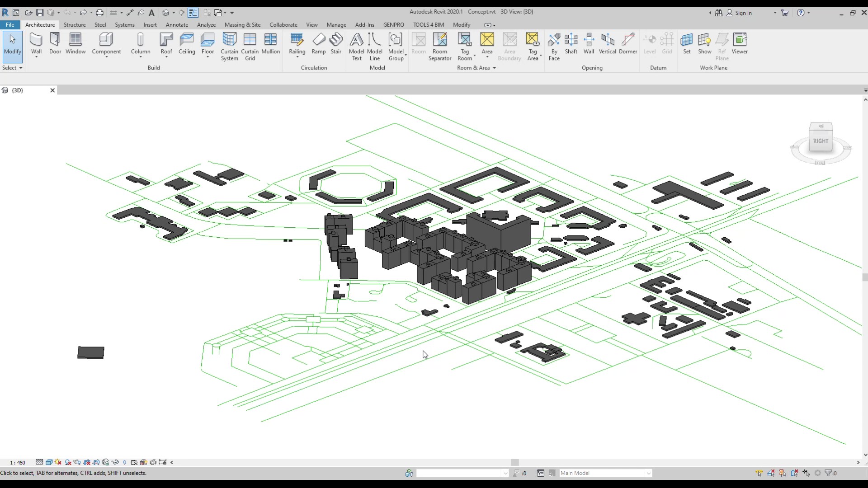Toggle shadows in view control bar

pyautogui.click(x=68, y=462)
